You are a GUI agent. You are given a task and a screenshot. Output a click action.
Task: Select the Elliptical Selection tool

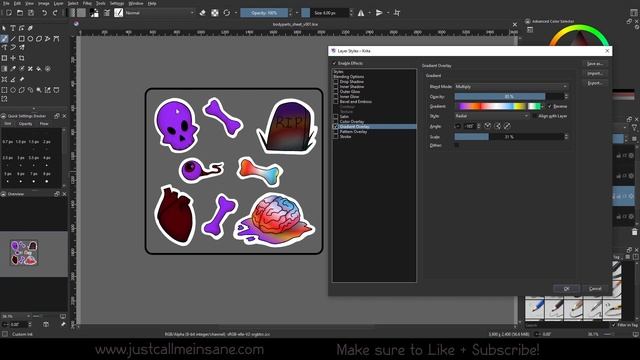[x=13, y=90]
